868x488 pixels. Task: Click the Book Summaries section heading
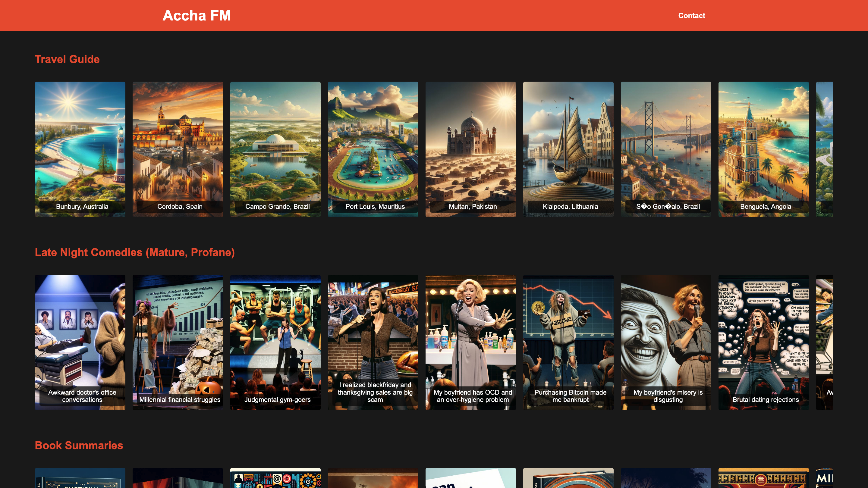pyautogui.click(x=79, y=445)
